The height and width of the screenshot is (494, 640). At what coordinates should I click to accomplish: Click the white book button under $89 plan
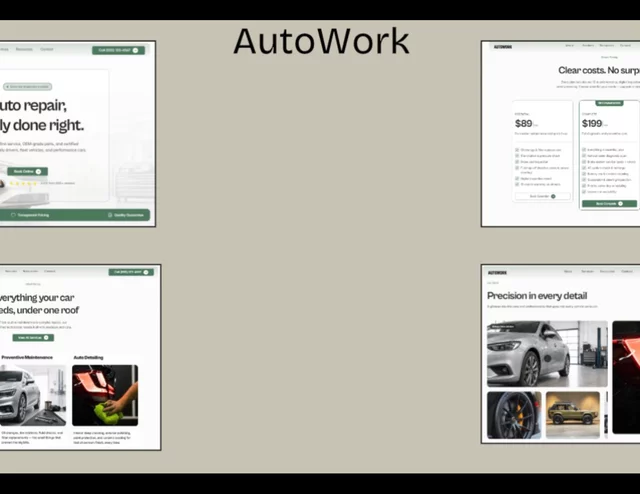click(x=542, y=196)
